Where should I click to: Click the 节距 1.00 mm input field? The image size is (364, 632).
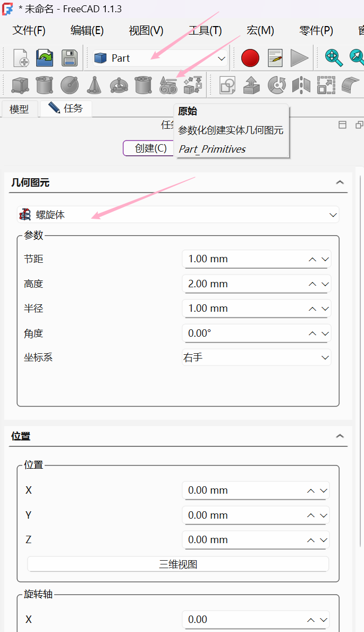click(257, 259)
